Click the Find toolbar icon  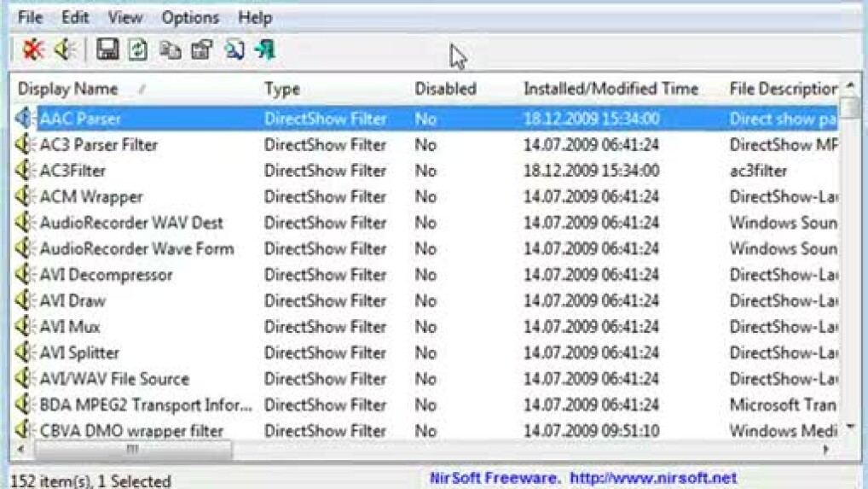point(234,50)
